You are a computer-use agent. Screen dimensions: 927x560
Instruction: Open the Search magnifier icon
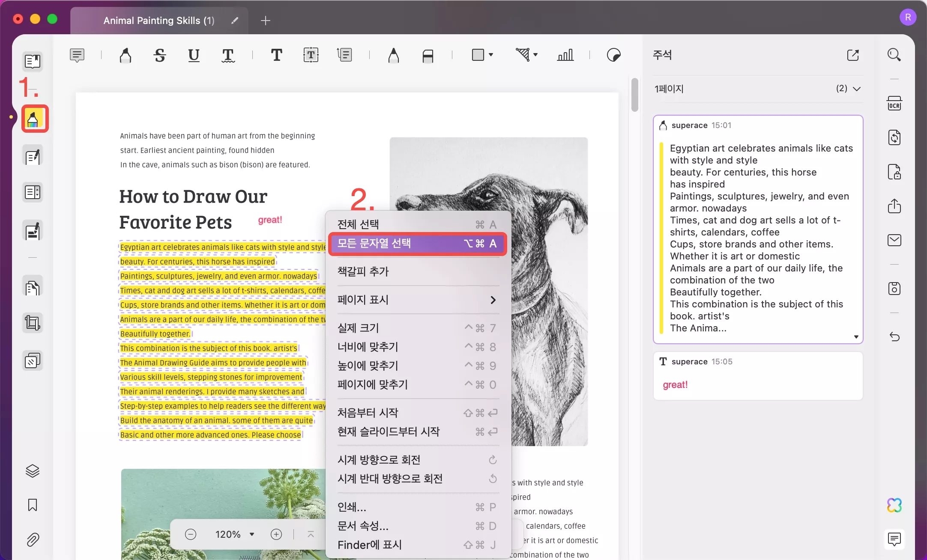[x=894, y=55]
